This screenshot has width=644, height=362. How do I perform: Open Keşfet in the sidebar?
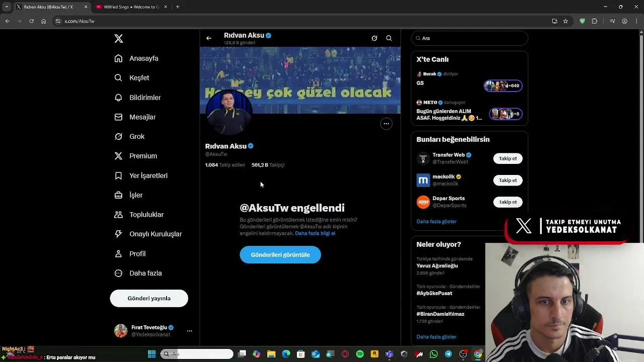coord(132,78)
